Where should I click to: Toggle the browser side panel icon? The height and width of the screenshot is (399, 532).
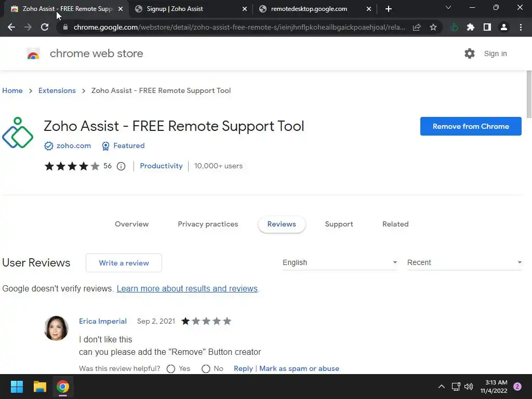(487, 27)
